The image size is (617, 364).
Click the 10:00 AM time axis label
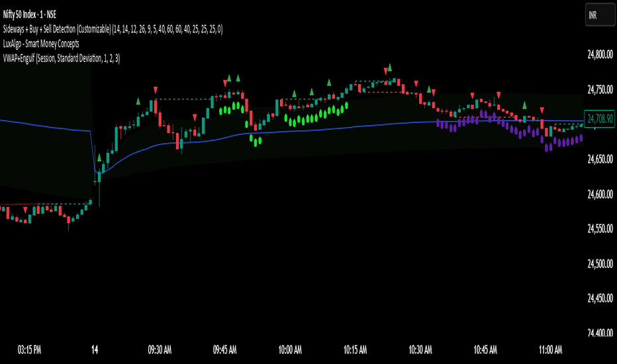pos(290,349)
